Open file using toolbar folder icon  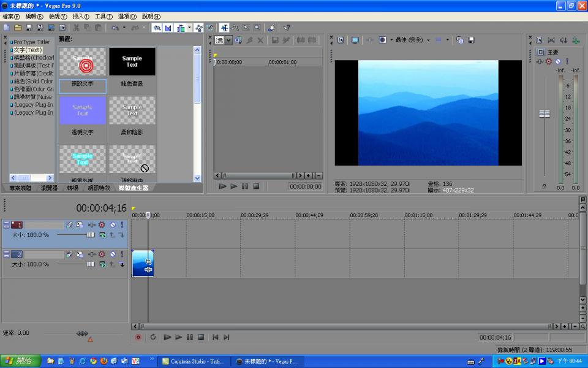(18, 28)
